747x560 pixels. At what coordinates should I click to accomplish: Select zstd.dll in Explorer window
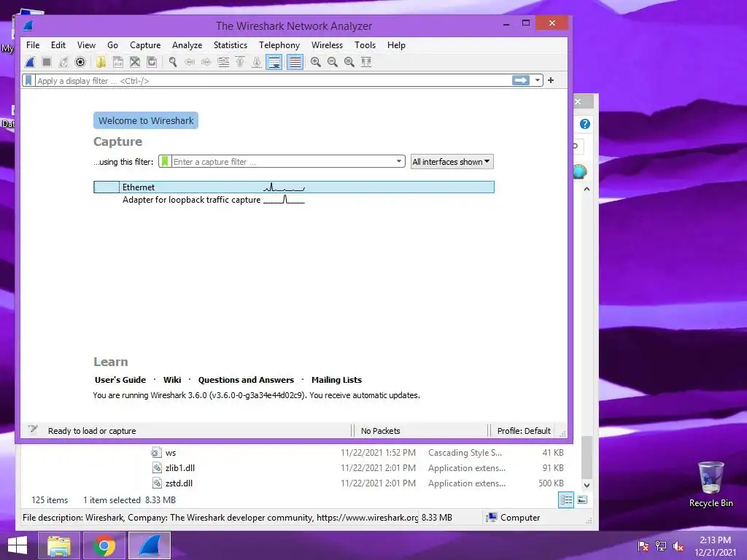(179, 483)
